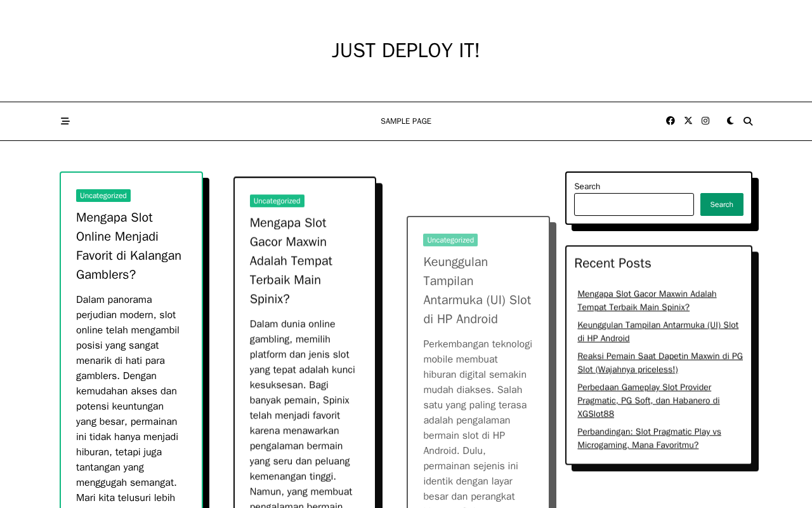Open recent post Mengapa Slot Gacor Maxwin Adalah
The image size is (812, 508).
point(647,300)
